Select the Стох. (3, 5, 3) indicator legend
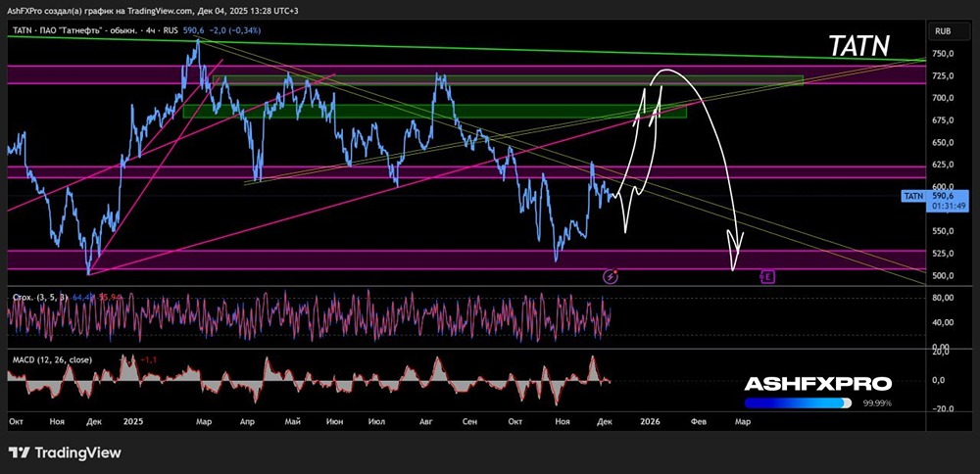Viewport: 980px width, 474px height. 38,294
